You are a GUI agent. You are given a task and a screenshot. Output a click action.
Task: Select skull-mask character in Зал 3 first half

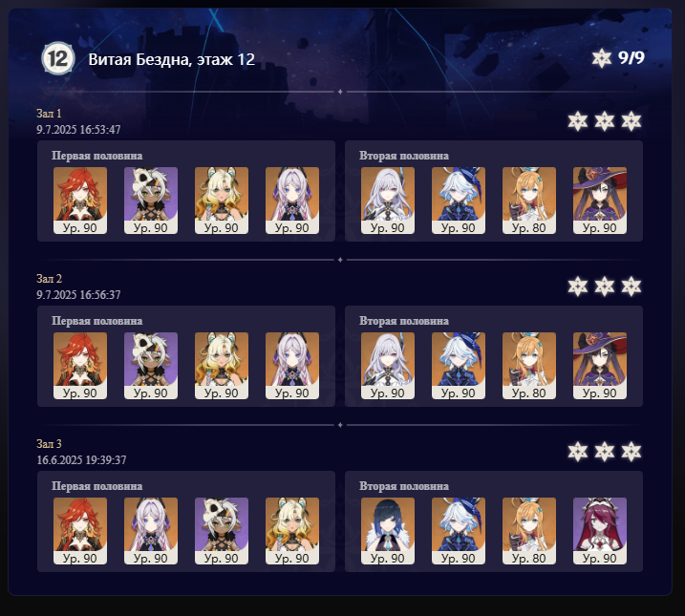pos(222,531)
